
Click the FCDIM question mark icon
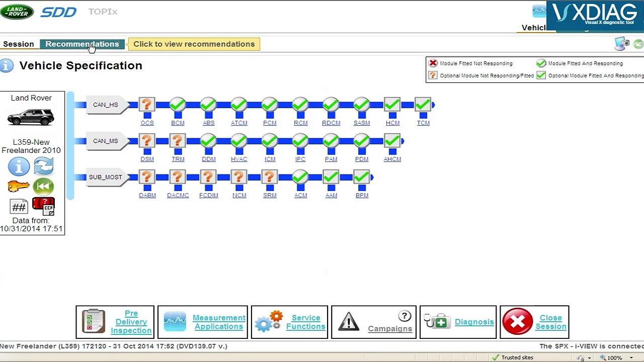pos(208,177)
